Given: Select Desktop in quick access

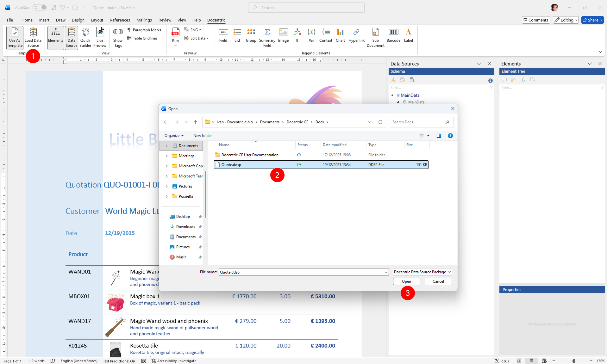Looking at the screenshot, I should [183, 217].
